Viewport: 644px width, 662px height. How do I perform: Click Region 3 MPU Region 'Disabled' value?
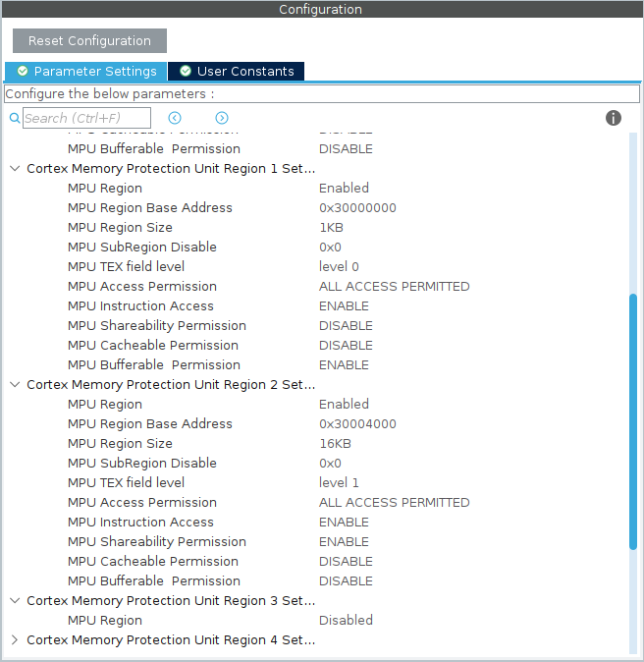tap(346, 620)
